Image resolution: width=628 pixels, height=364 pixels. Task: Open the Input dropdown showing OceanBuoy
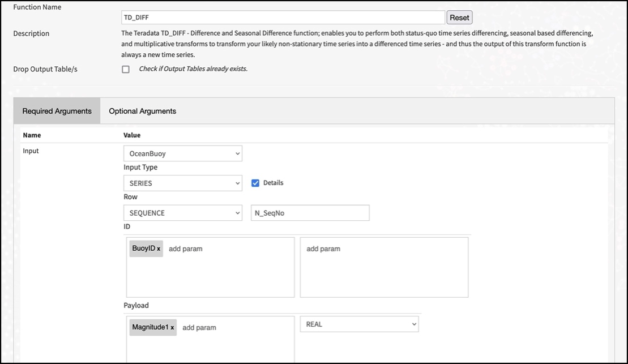tap(182, 153)
